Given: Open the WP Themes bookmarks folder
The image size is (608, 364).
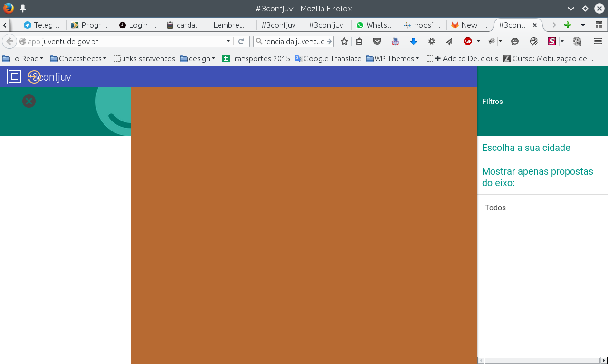Looking at the screenshot, I should (393, 58).
